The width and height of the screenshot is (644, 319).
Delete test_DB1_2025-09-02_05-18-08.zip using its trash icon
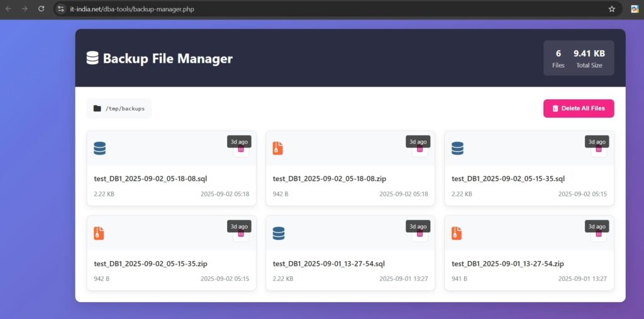pos(419,149)
